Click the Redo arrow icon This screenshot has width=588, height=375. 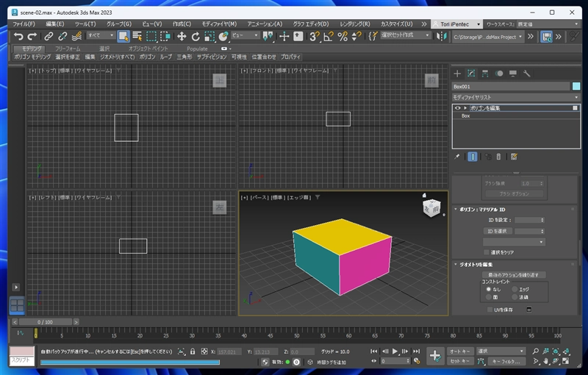coord(32,36)
